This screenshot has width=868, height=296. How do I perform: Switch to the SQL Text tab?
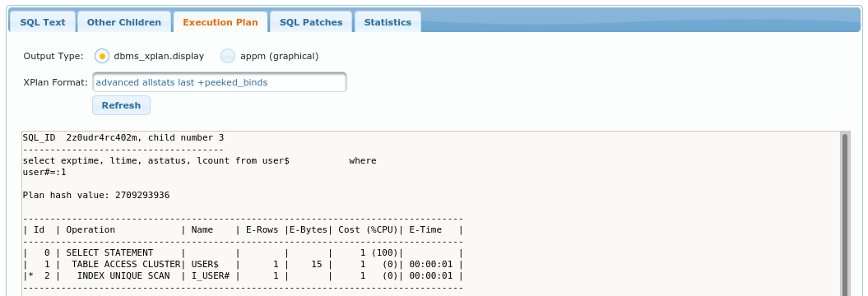[x=43, y=22]
